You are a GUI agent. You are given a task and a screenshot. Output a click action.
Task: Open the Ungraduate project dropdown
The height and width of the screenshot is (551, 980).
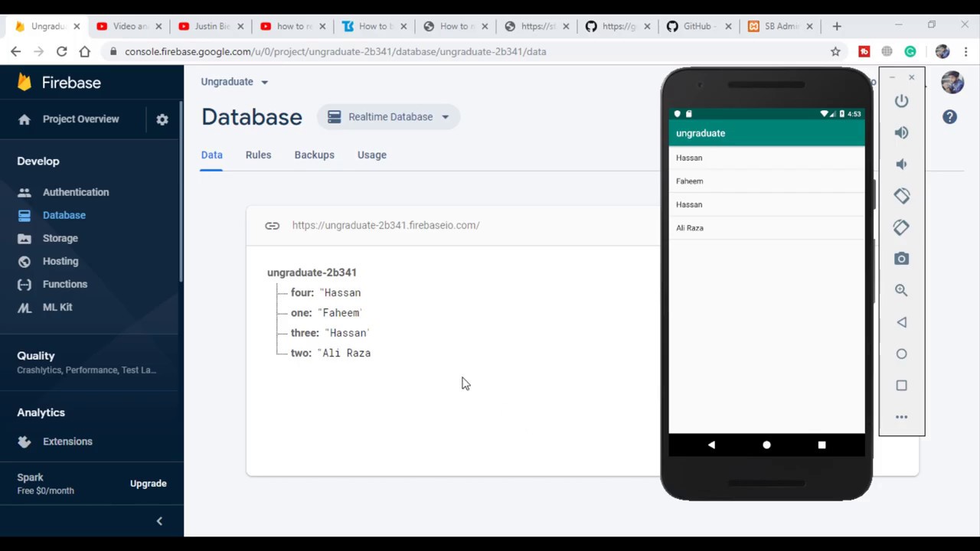(234, 81)
